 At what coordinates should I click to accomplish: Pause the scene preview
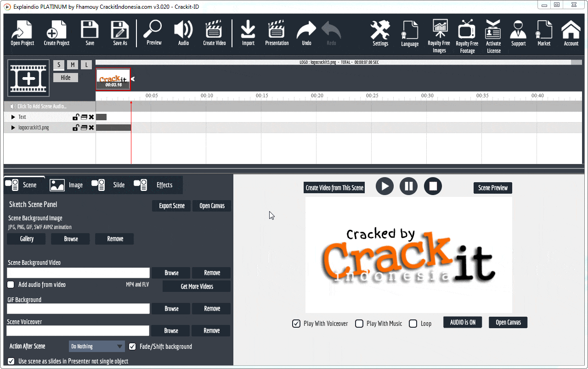(408, 186)
